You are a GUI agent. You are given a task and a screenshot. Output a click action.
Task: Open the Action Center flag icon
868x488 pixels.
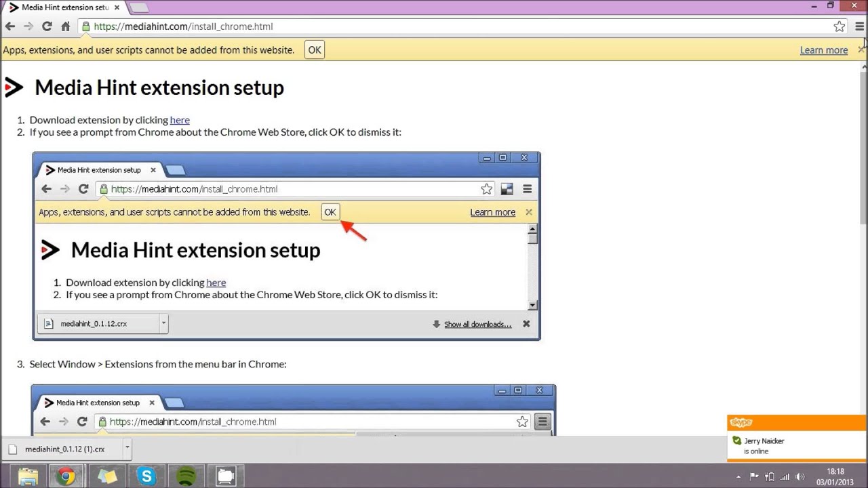[x=754, y=476]
